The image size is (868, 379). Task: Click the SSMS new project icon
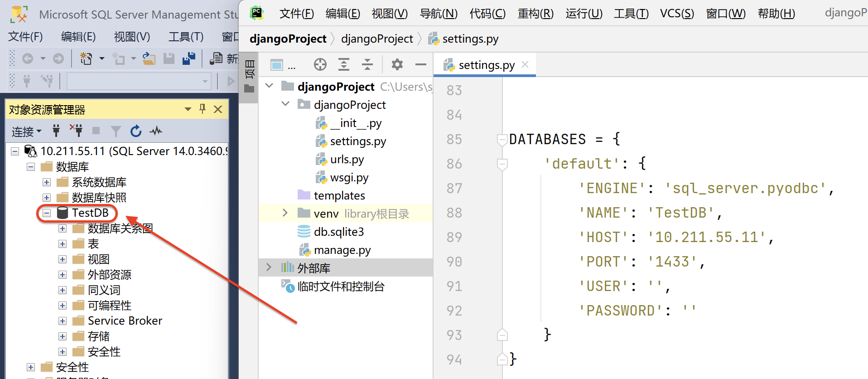[86, 58]
